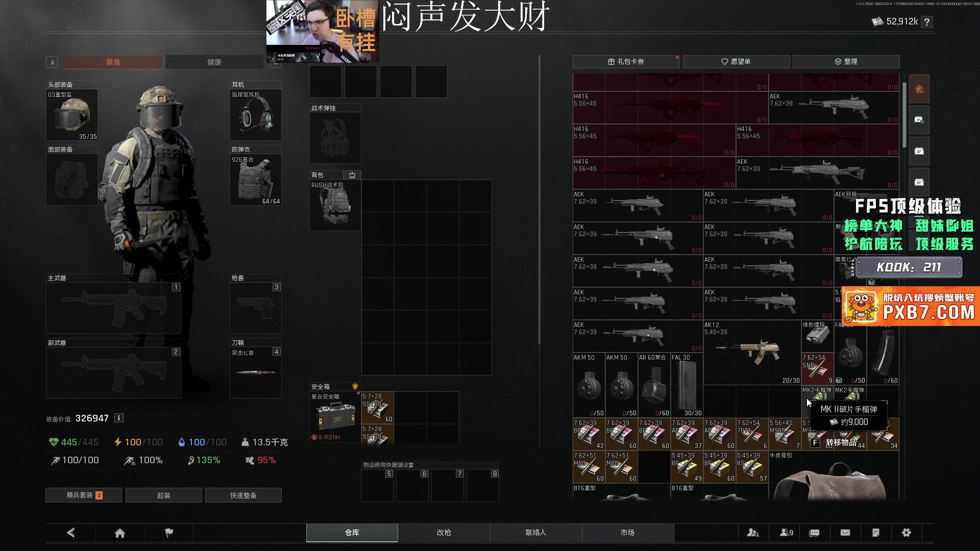The width and height of the screenshot is (980, 551).
Task: Click quick-use hotkey slot 6
Action: (412, 486)
